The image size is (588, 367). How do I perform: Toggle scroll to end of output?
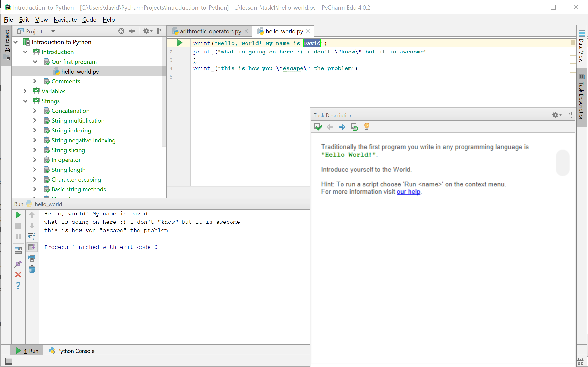pos(32,247)
